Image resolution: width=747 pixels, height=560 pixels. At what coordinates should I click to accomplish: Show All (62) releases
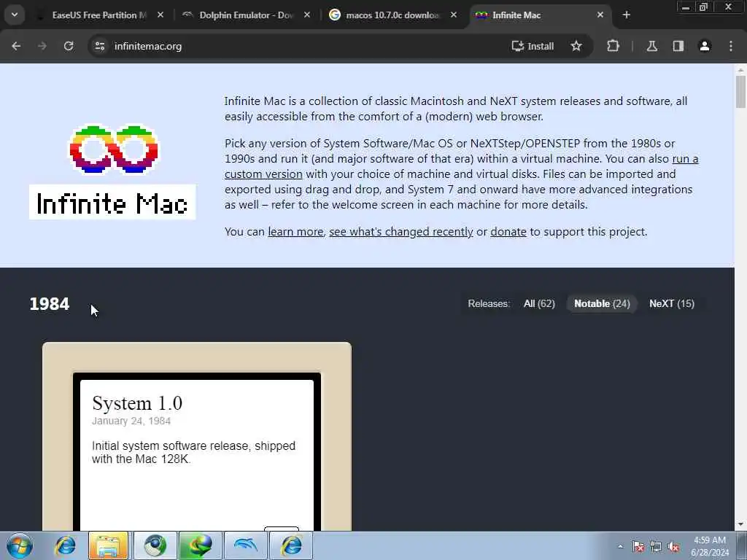click(x=539, y=304)
